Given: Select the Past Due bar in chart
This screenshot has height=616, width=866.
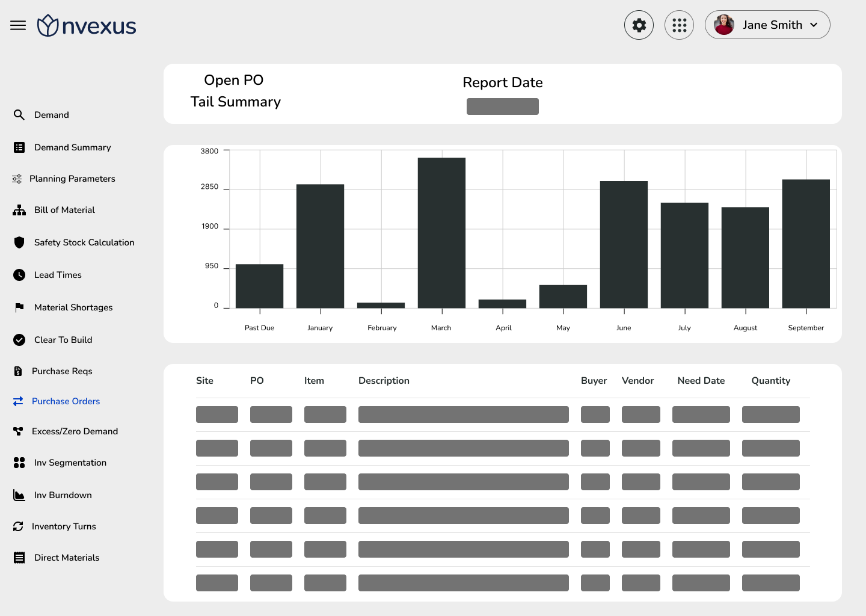Looking at the screenshot, I should (x=259, y=286).
